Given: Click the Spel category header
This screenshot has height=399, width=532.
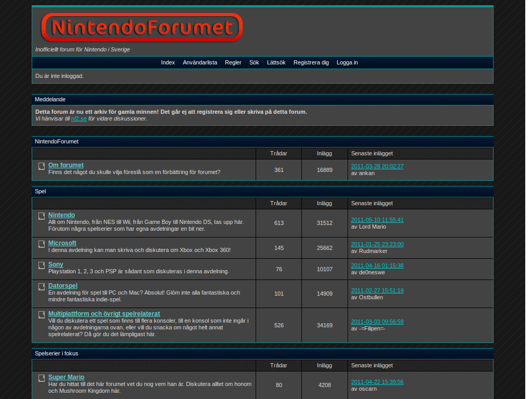Looking at the screenshot, I should click(262, 191).
